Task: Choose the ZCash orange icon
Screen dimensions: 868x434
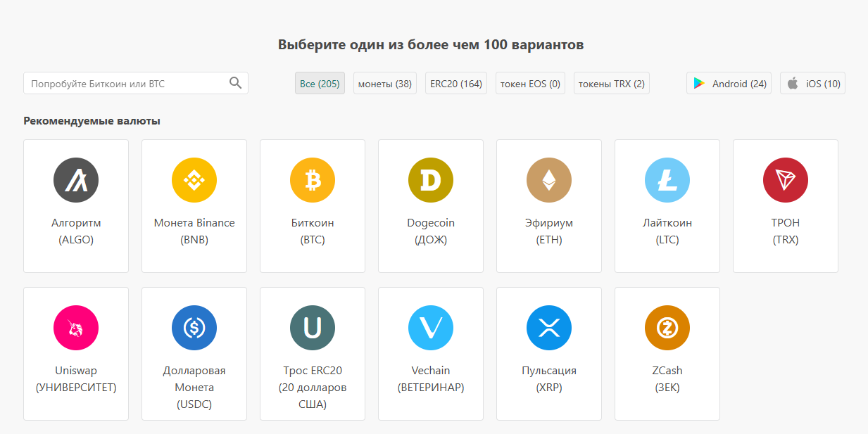Action: pyautogui.click(x=667, y=328)
